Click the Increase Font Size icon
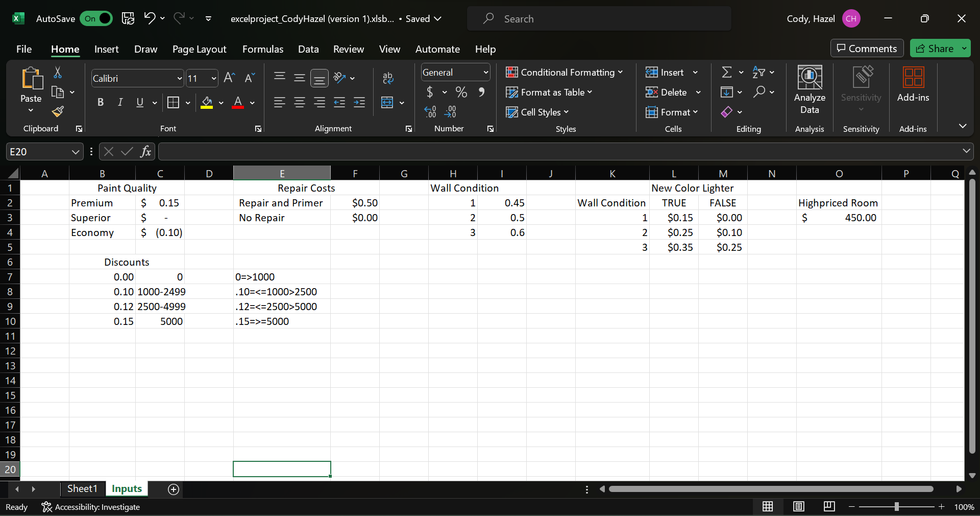This screenshot has height=516, width=980. coord(229,78)
